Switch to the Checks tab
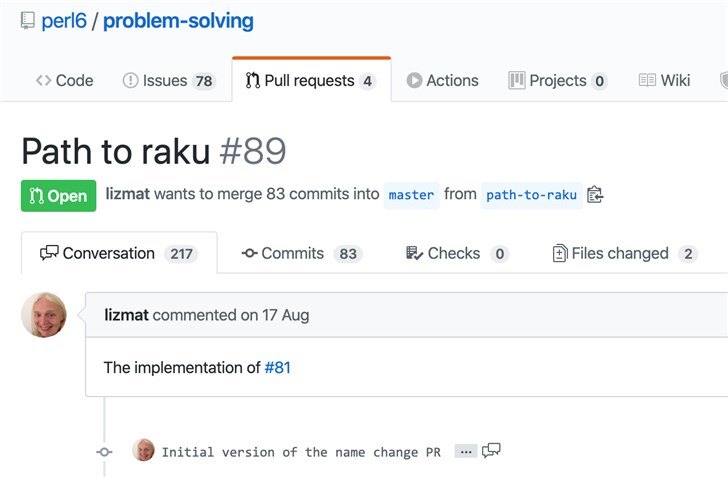Screen dimensions: 728x477 pyautogui.click(x=456, y=254)
